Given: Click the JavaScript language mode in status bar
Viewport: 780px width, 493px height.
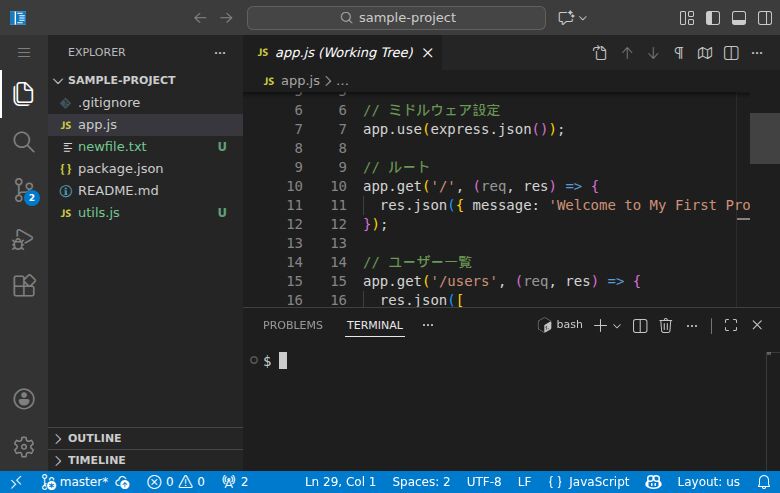Looking at the screenshot, I should [589, 481].
